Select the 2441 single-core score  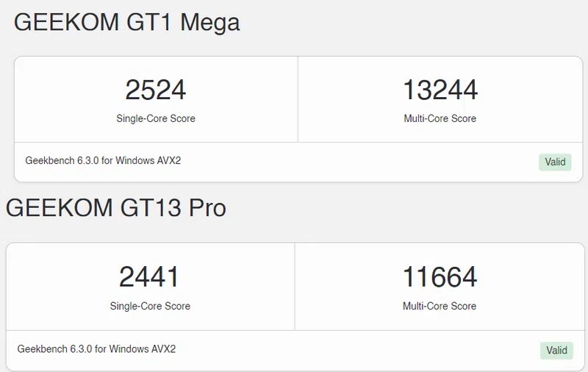(x=150, y=277)
